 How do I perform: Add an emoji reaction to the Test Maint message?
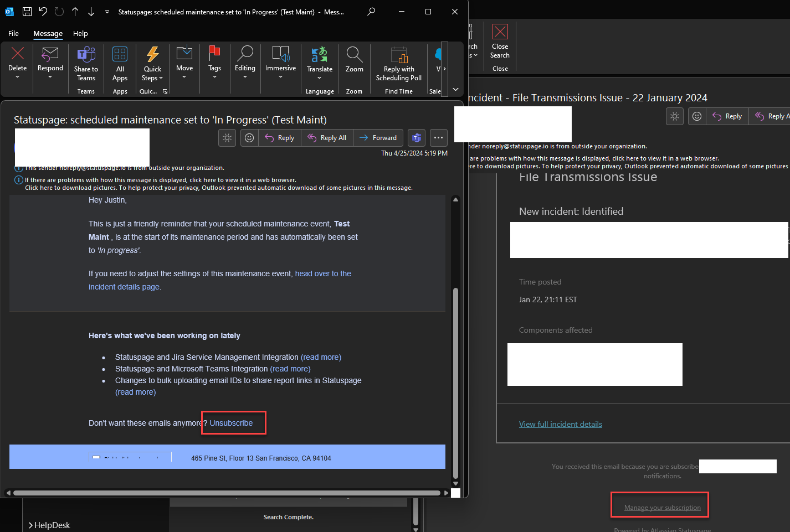pyautogui.click(x=249, y=138)
